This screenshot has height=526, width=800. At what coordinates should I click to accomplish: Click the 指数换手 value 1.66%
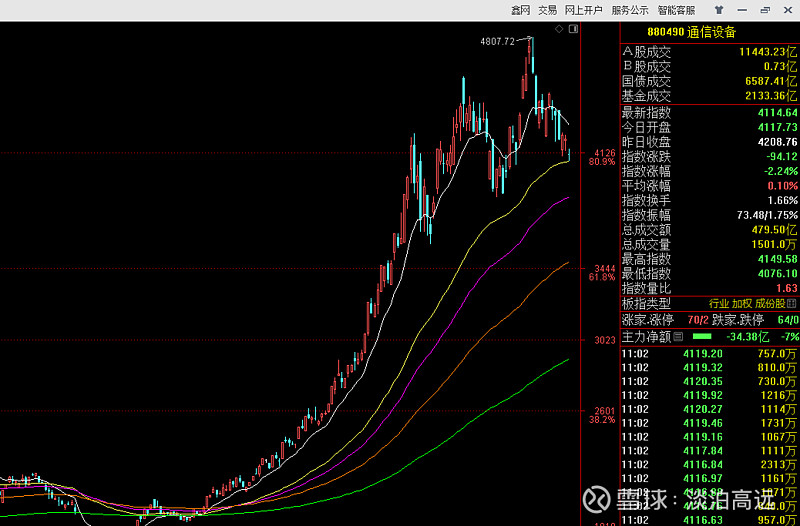[x=783, y=201]
